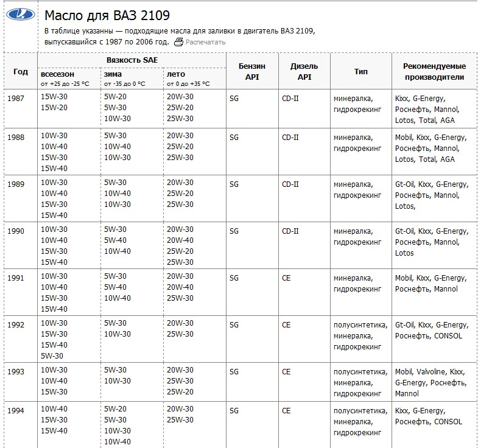Click the Тип column header

[361, 71]
